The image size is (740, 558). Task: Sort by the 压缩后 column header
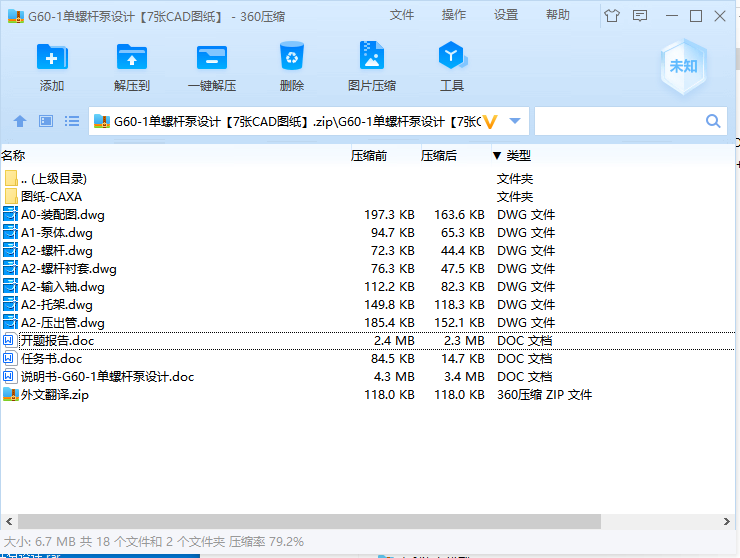click(438, 155)
